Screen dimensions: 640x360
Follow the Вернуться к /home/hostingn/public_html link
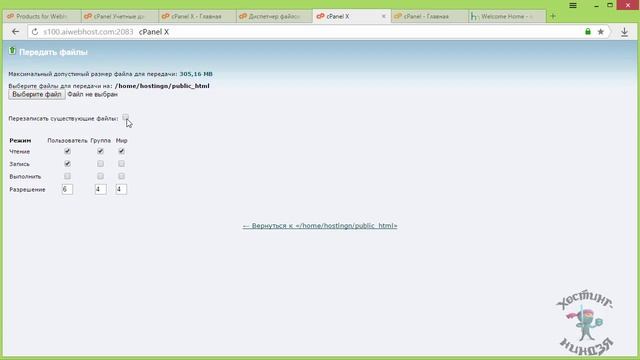tap(320, 226)
